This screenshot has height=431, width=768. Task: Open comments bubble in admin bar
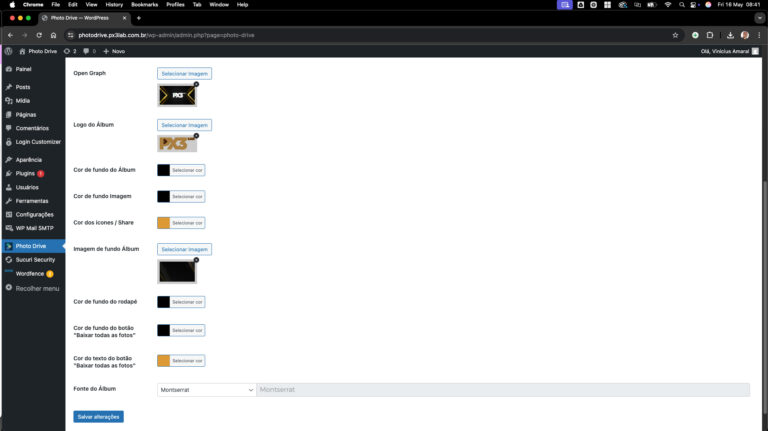coord(86,51)
